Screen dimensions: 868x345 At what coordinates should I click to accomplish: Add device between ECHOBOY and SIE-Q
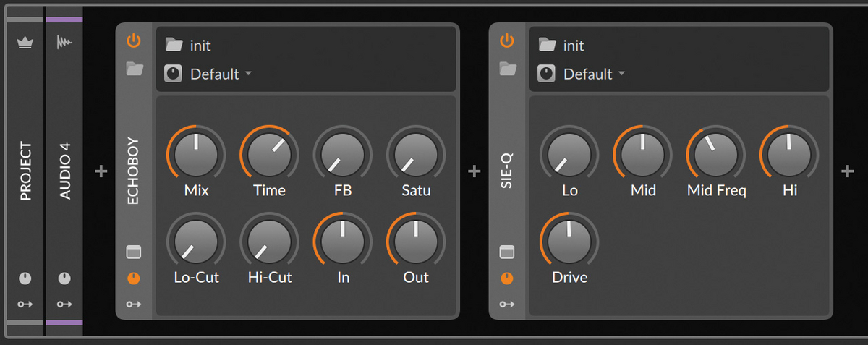[x=474, y=171]
